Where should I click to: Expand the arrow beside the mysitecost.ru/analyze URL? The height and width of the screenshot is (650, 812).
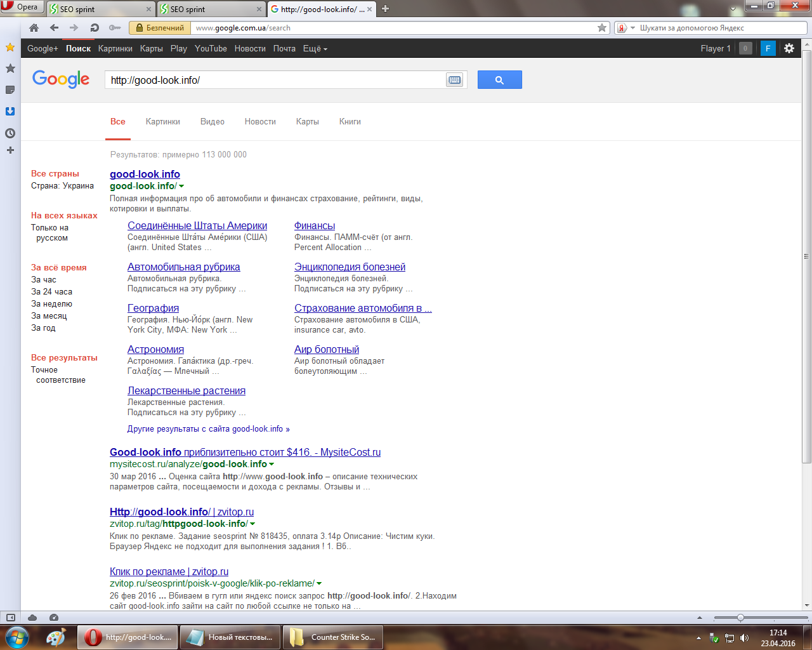272,464
